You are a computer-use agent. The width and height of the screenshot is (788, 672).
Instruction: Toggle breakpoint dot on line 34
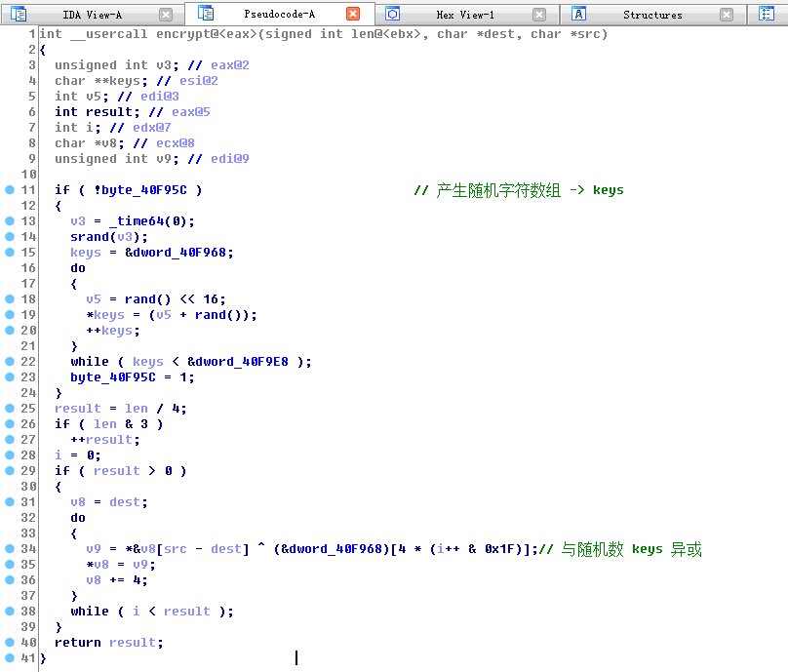coord(10,549)
